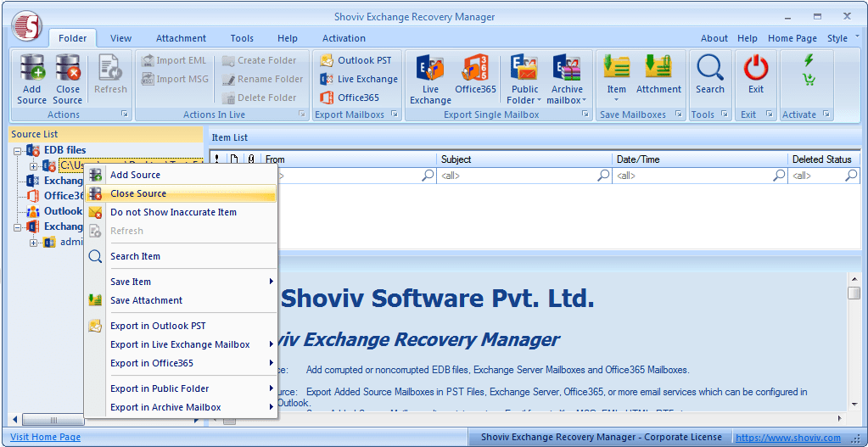Switch to the Attachment ribbon tab
This screenshot has height=447, width=868.
[x=181, y=38]
